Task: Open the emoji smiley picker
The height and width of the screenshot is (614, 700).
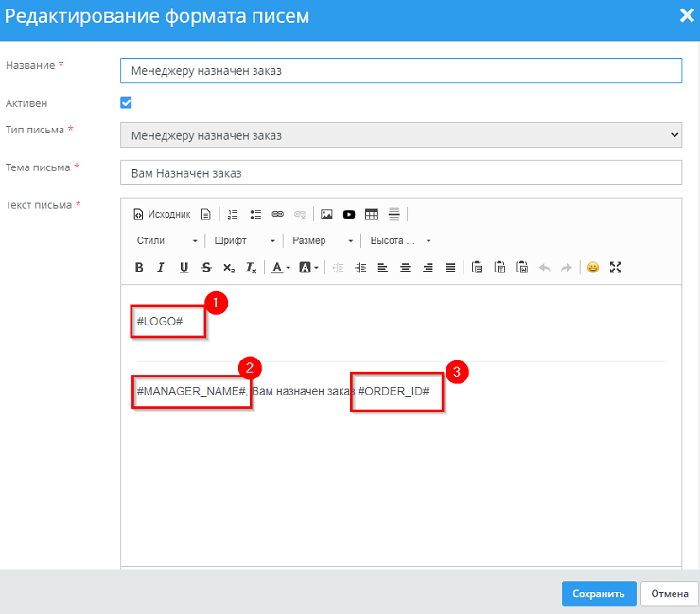Action: pos(593,268)
